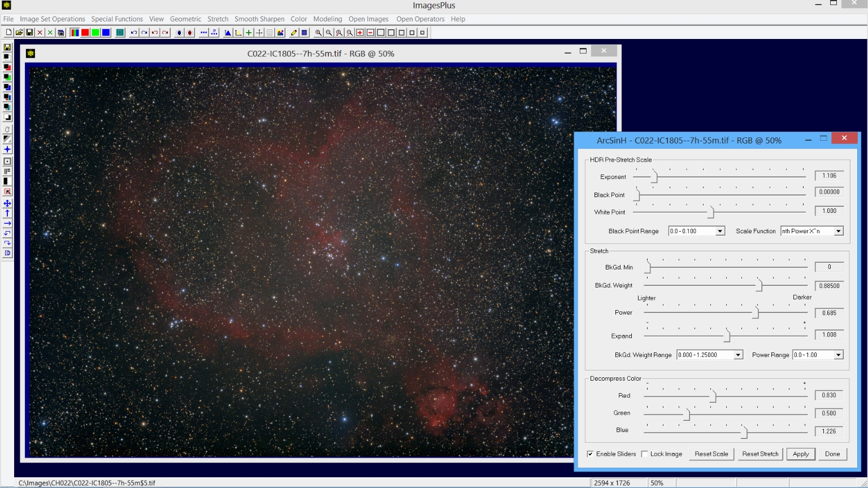The height and width of the screenshot is (488, 868).
Task: Click the red minus box toolbar icon
Action: point(370,33)
